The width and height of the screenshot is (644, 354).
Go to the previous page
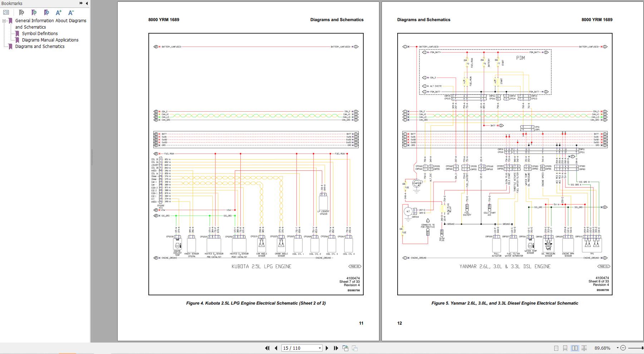276,348
